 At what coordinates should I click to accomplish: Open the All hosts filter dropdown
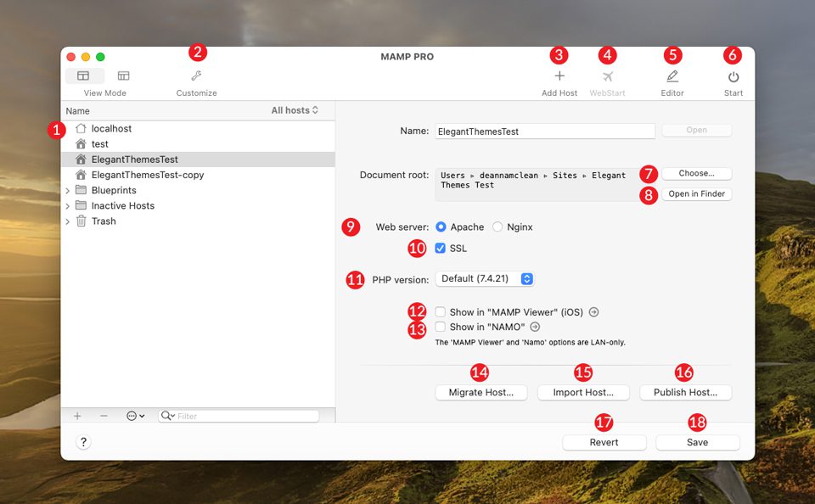(295, 110)
